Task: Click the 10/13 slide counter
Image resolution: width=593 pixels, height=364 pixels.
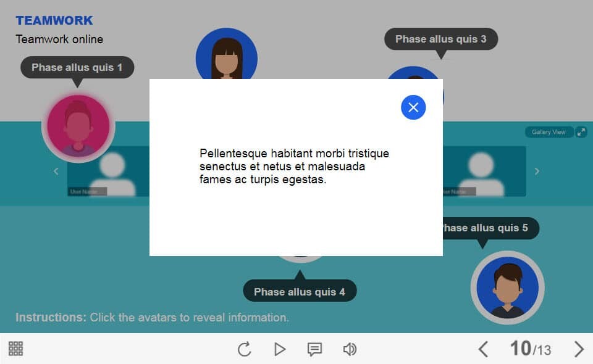Action: tap(530, 349)
